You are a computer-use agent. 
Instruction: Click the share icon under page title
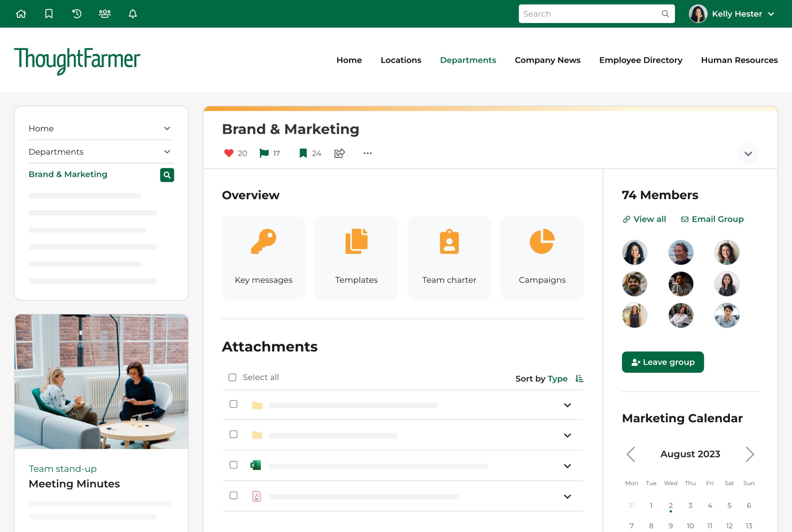click(340, 153)
